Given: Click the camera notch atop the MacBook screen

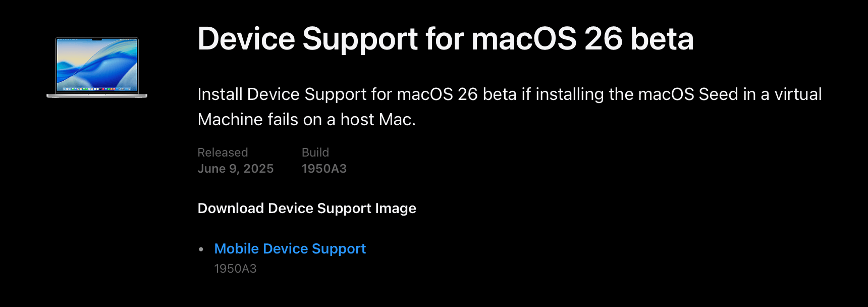Looking at the screenshot, I should [97, 39].
